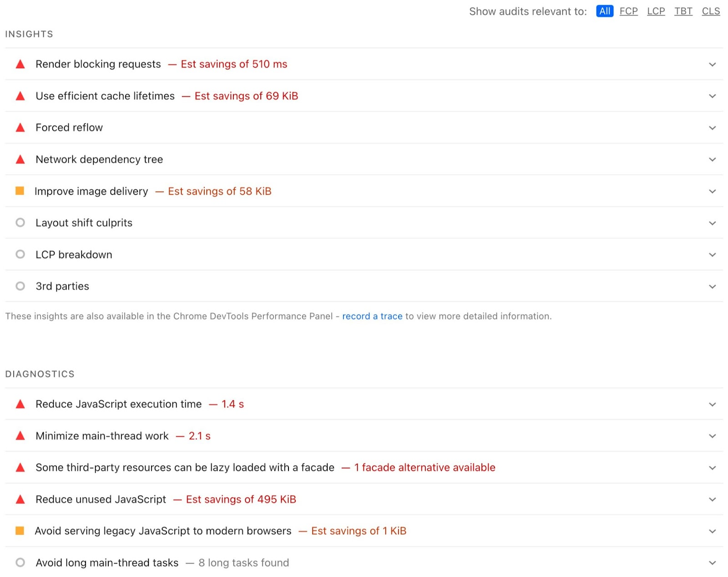Click the orange square icon beside Improve image delivery
This screenshot has width=728, height=577.
coord(20,191)
